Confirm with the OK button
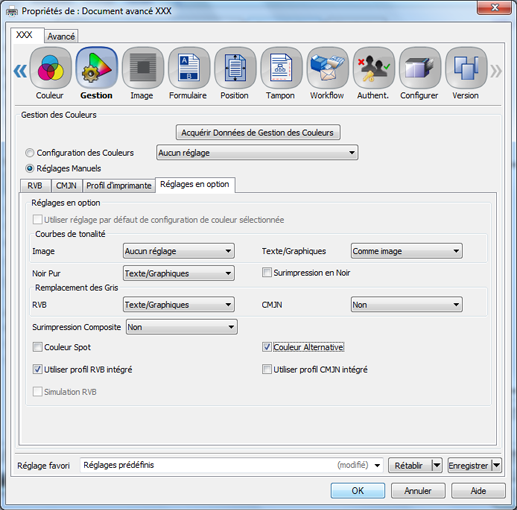Image resolution: width=517 pixels, height=510 pixels. (x=358, y=491)
